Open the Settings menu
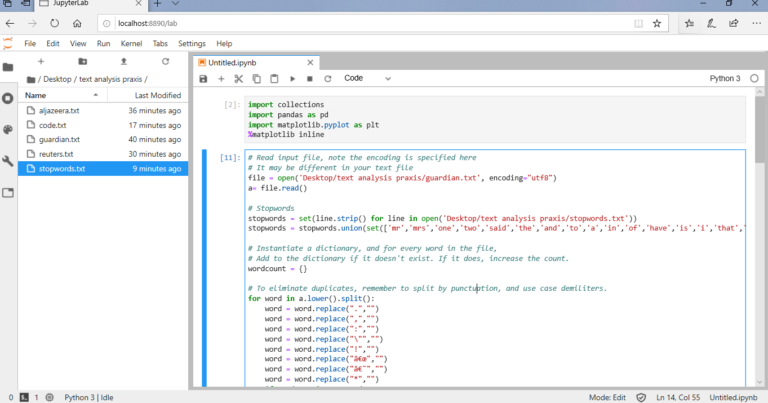Viewport: 768px width, 403px height. pyautogui.click(x=192, y=44)
